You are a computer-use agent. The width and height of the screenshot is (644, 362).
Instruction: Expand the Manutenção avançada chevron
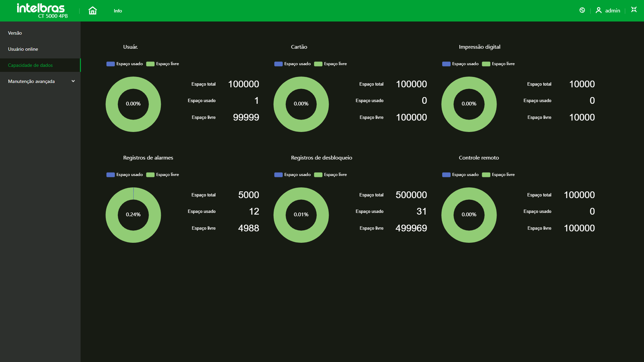(73, 81)
